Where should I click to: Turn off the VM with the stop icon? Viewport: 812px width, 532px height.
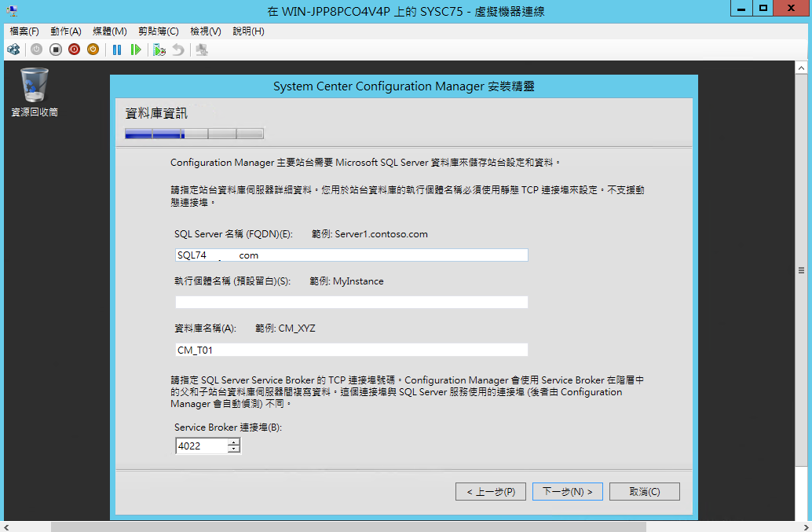[56, 50]
